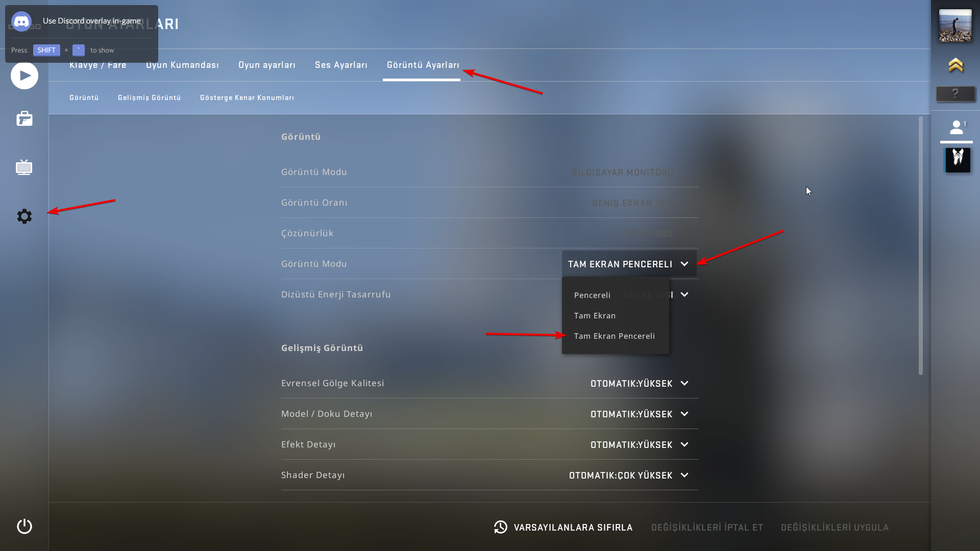Choose Tam Ekran from the dropdown list

595,315
